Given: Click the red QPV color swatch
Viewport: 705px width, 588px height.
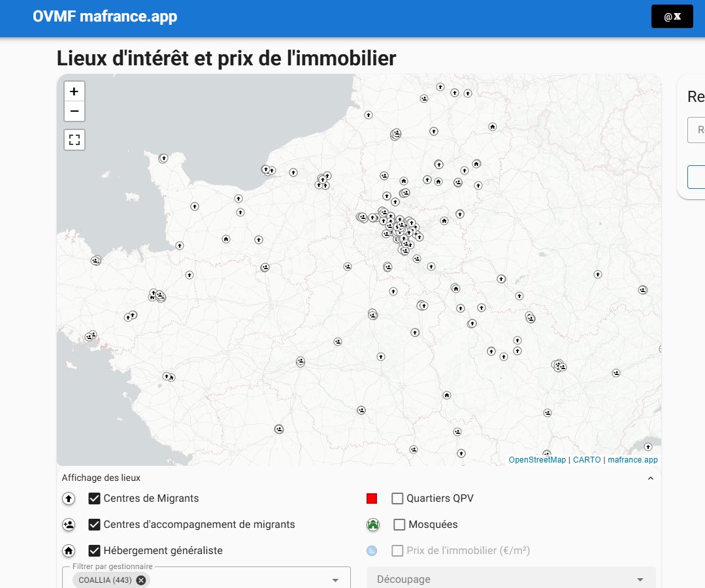Looking at the screenshot, I should 372,498.
